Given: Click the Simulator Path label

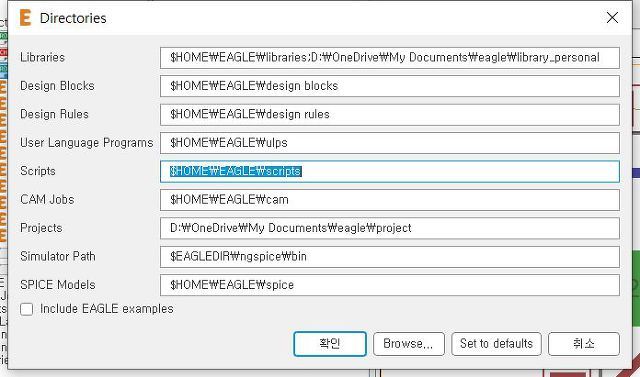Looking at the screenshot, I should click(x=58, y=256).
